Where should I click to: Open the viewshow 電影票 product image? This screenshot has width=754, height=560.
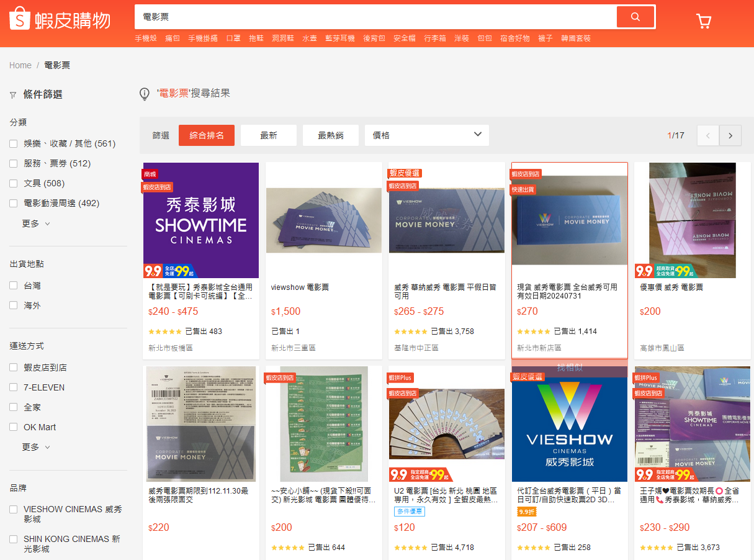point(324,220)
